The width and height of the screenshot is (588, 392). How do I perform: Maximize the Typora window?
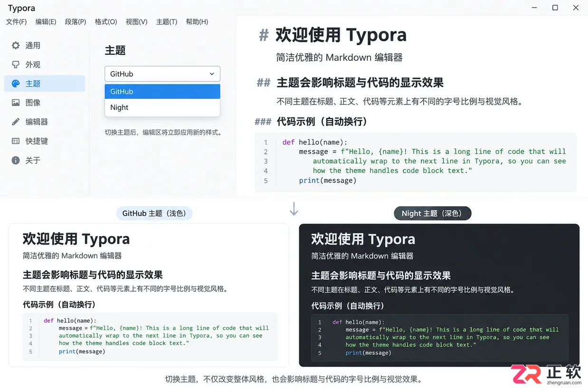[x=555, y=8]
